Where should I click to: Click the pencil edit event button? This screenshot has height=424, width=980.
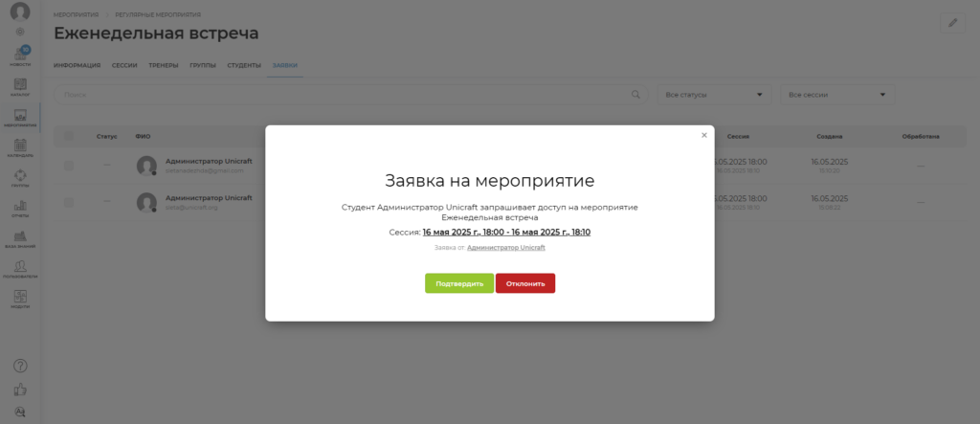click(x=952, y=23)
